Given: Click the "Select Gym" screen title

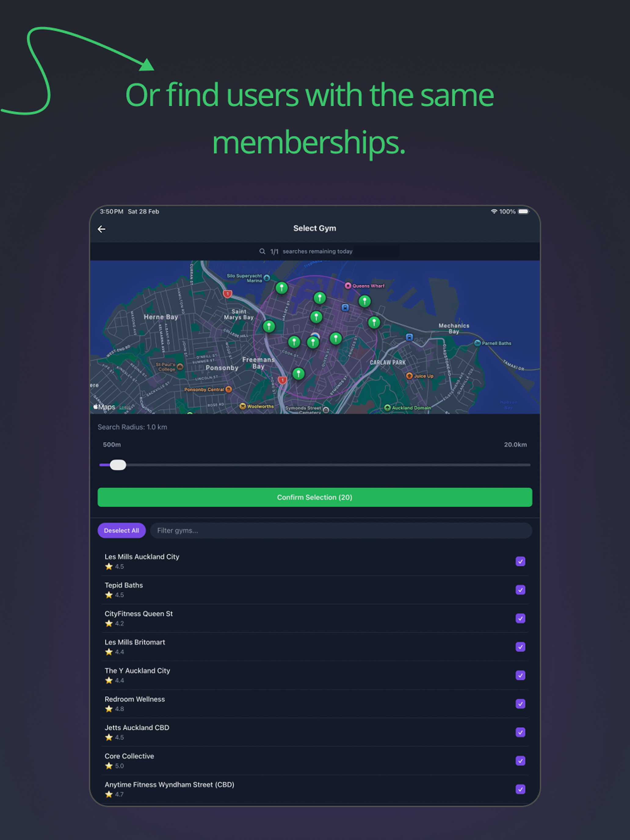Looking at the screenshot, I should pos(315,228).
